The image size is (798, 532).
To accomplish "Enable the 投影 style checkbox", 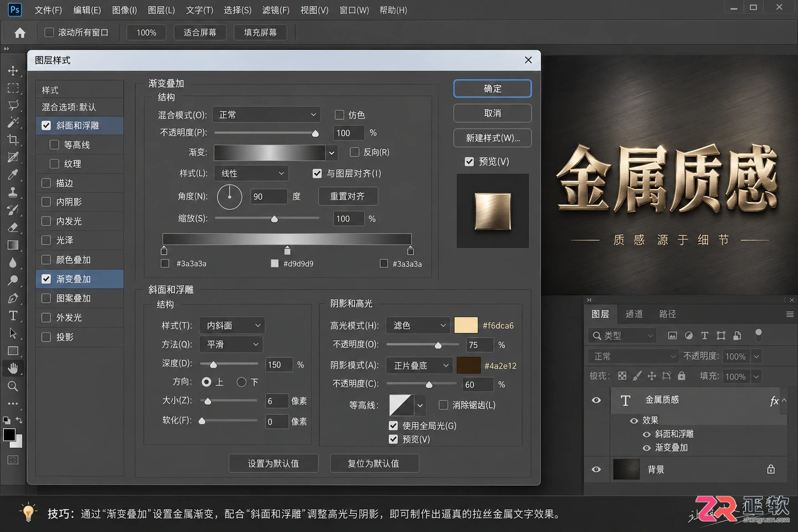I will (x=47, y=337).
